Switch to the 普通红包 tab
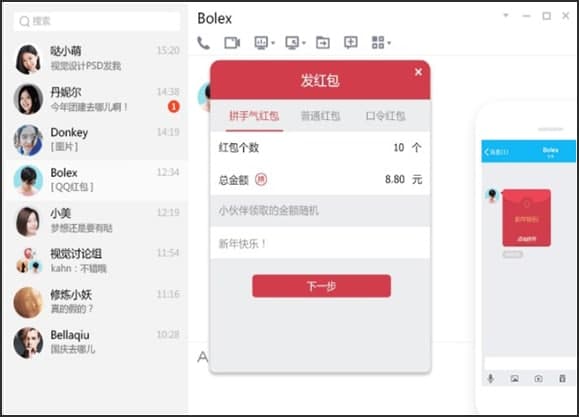This screenshot has width=579, height=417. 320,116
